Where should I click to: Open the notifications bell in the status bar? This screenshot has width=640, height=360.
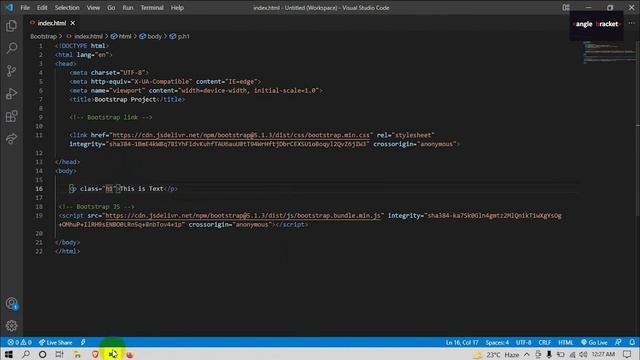632,342
